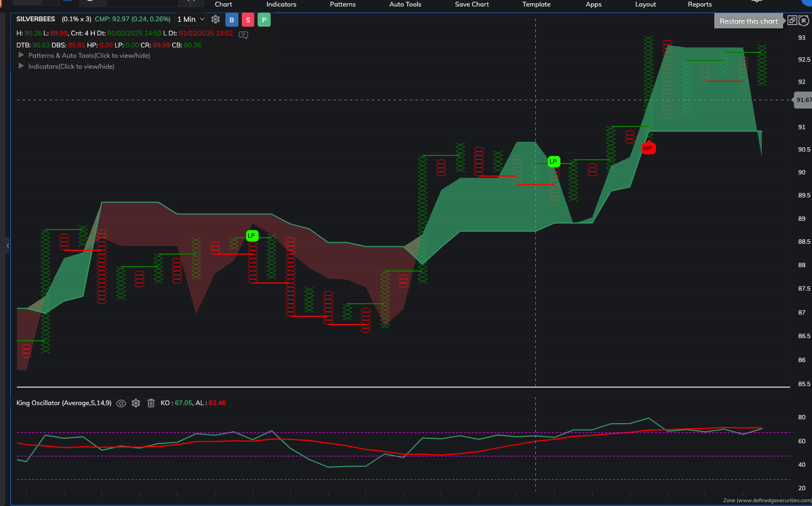Click the H Dt 01/02/2025 14:50 value
The image size is (812, 506).
(134, 33)
